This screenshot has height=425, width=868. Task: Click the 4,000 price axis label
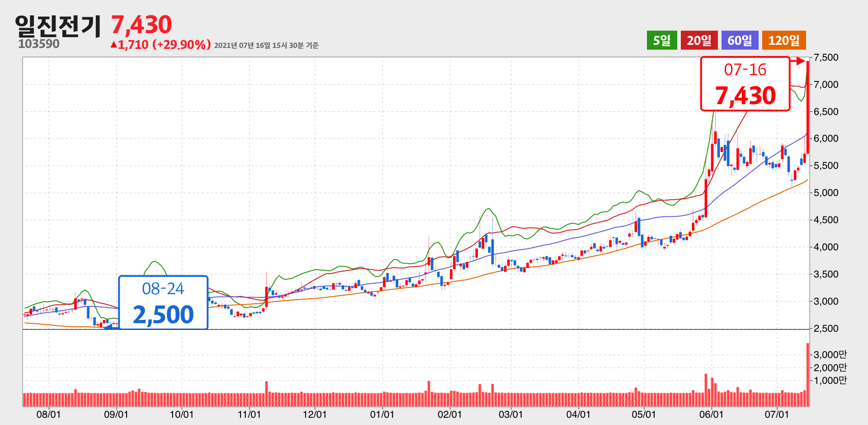(x=826, y=247)
